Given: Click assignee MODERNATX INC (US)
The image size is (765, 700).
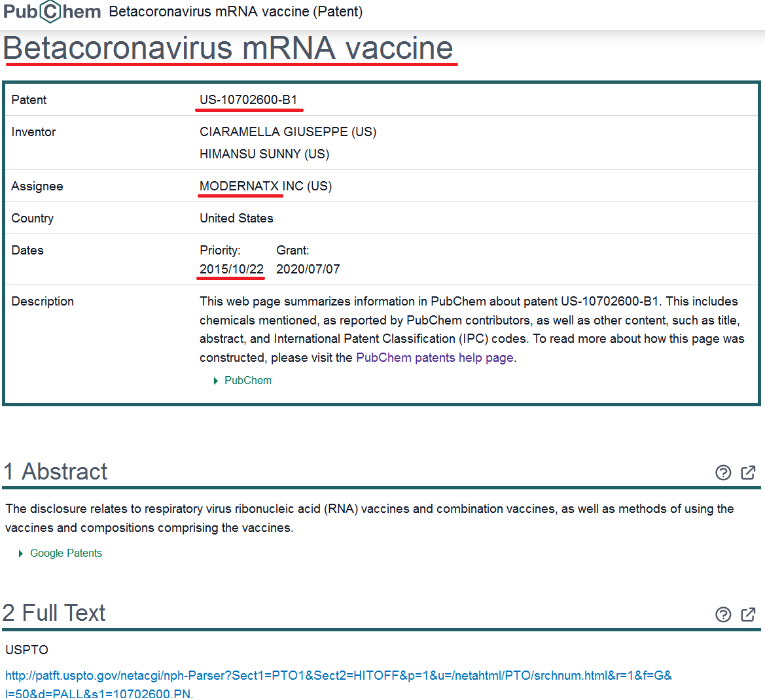Looking at the screenshot, I should [266, 186].
